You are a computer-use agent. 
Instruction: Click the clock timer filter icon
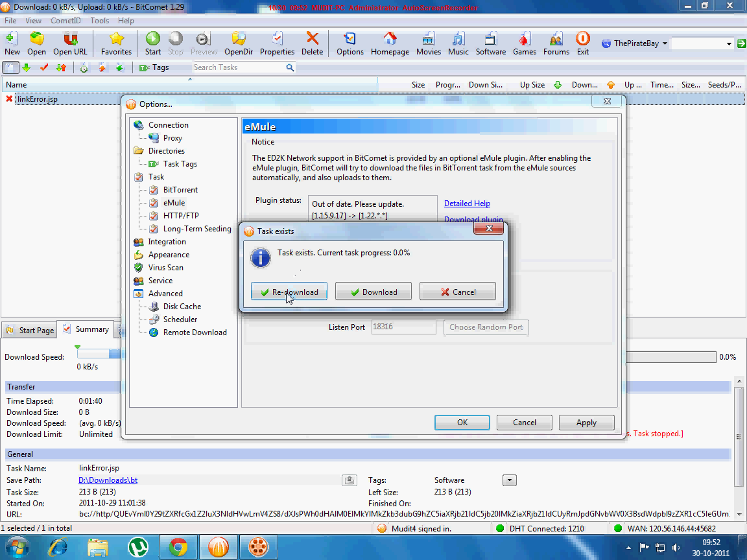(84, 67)
